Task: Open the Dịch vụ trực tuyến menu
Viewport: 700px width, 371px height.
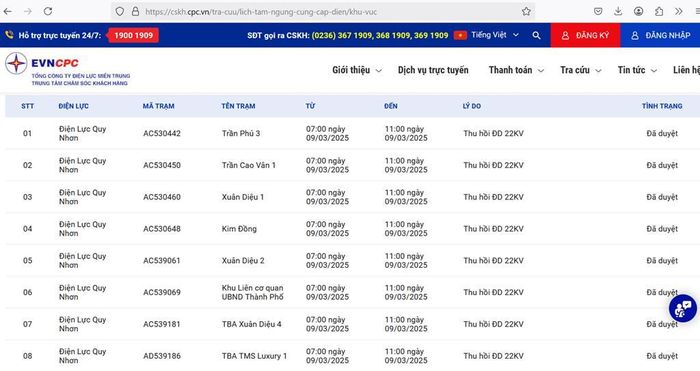Action: pos(433,70)
